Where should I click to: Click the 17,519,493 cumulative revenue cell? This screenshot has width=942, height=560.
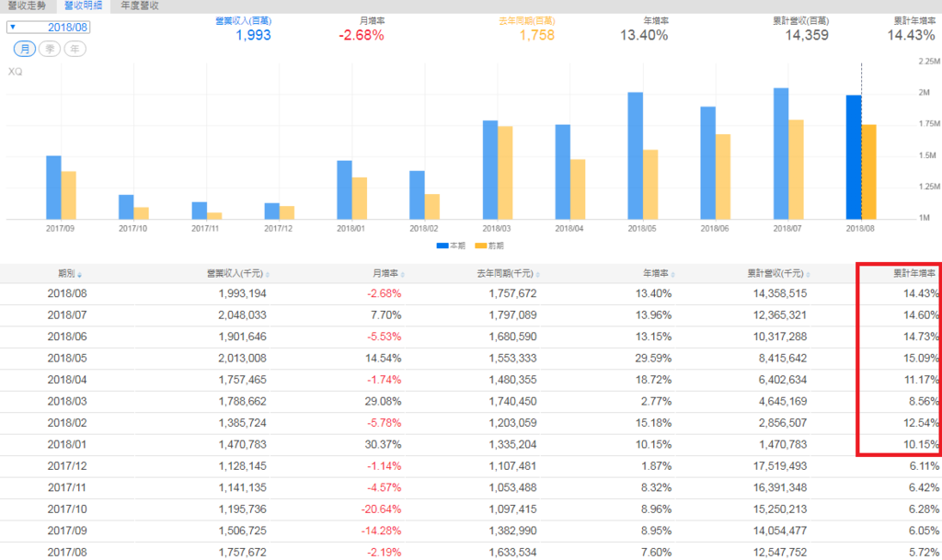click(x=780, y=466)
